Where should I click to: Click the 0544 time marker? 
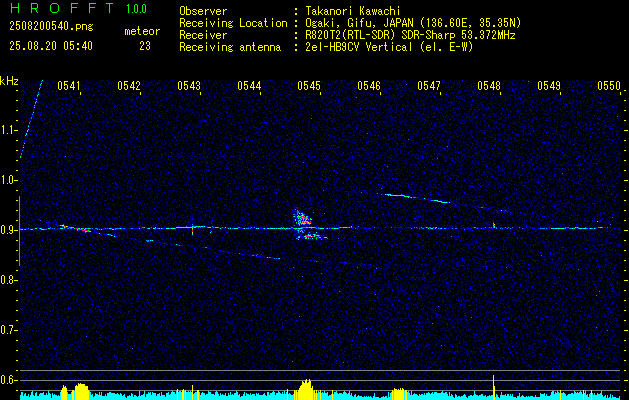249,85
